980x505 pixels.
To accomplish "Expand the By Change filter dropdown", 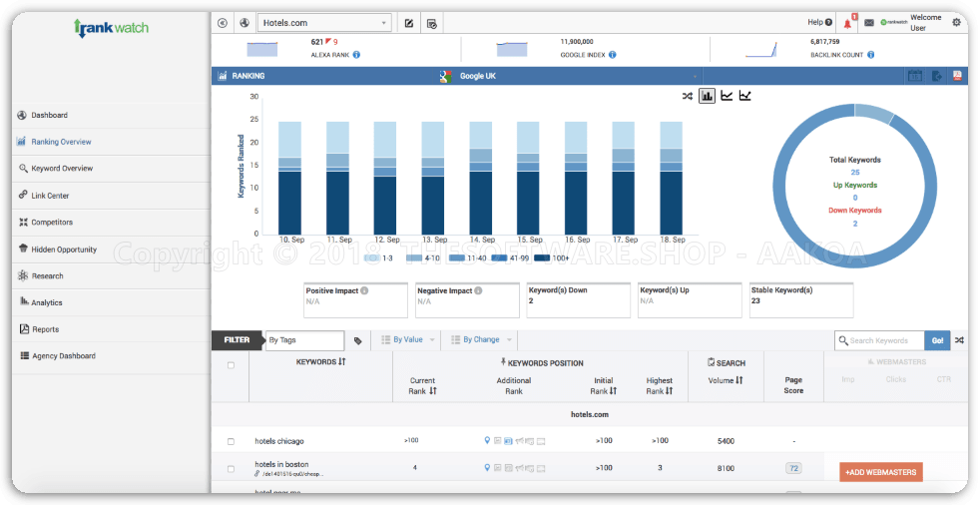I will click(483, 340).
